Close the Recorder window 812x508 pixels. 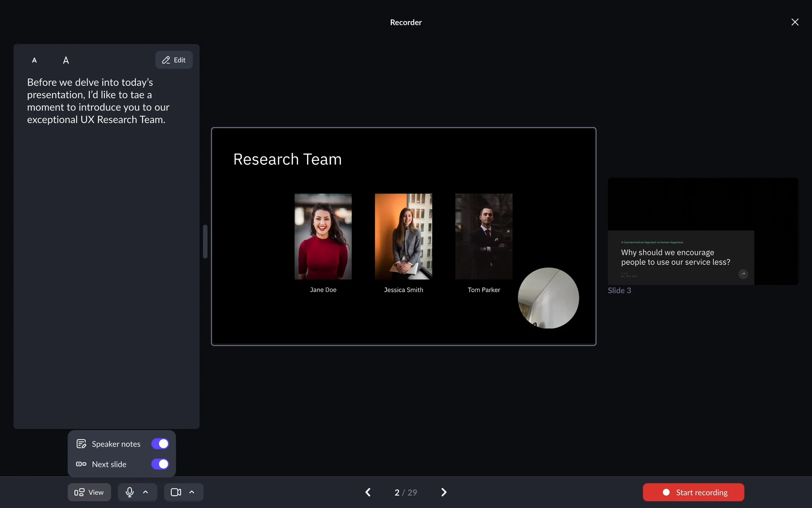(795, 22)
